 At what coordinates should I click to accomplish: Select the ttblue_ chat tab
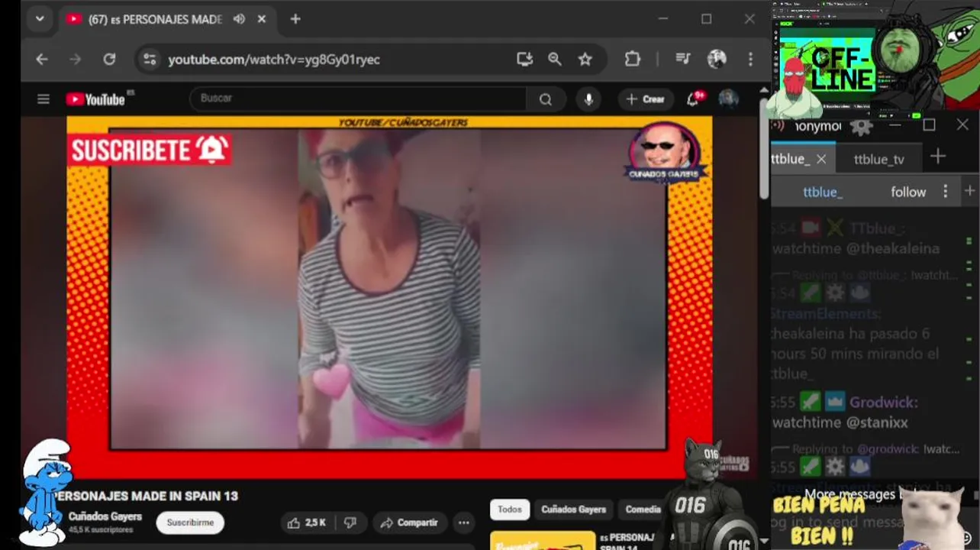(790, 159)
